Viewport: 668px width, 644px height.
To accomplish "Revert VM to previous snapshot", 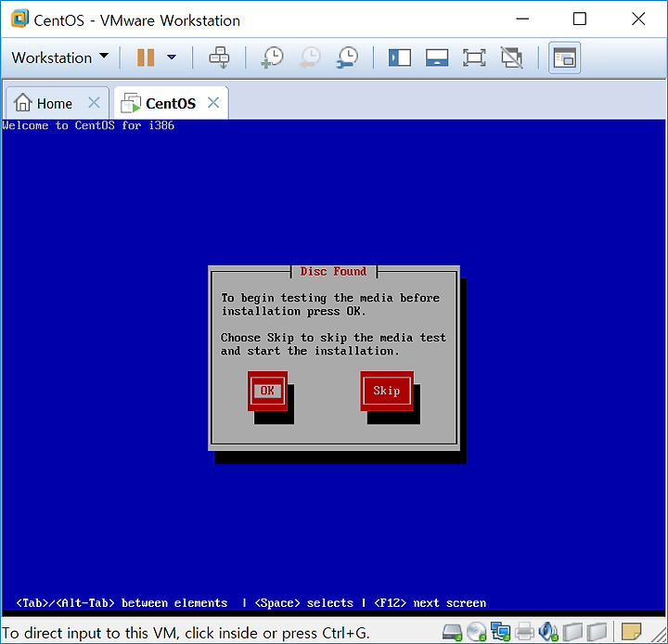I will 310,58.
